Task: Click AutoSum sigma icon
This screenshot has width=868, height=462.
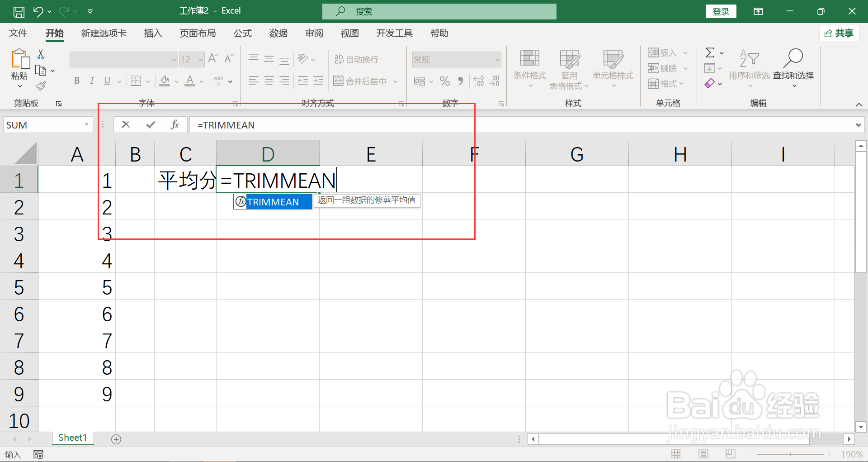Action: pyautogui.click(x=710, y=53)
